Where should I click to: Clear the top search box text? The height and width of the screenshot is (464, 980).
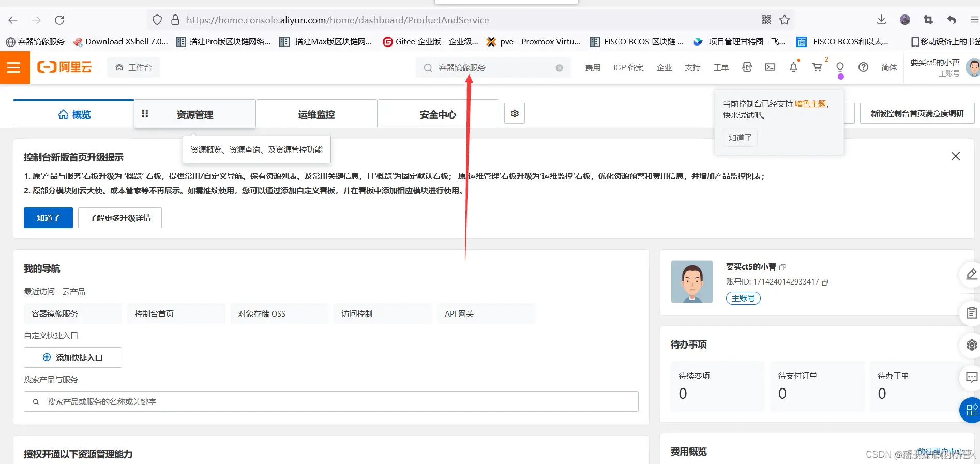(x=559, y=68)
